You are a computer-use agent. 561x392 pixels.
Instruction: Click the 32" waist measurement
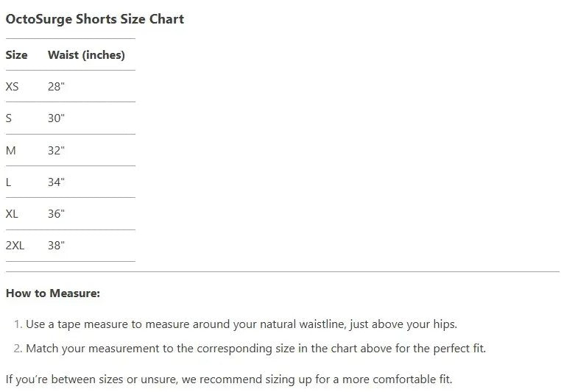coord(56,151)
